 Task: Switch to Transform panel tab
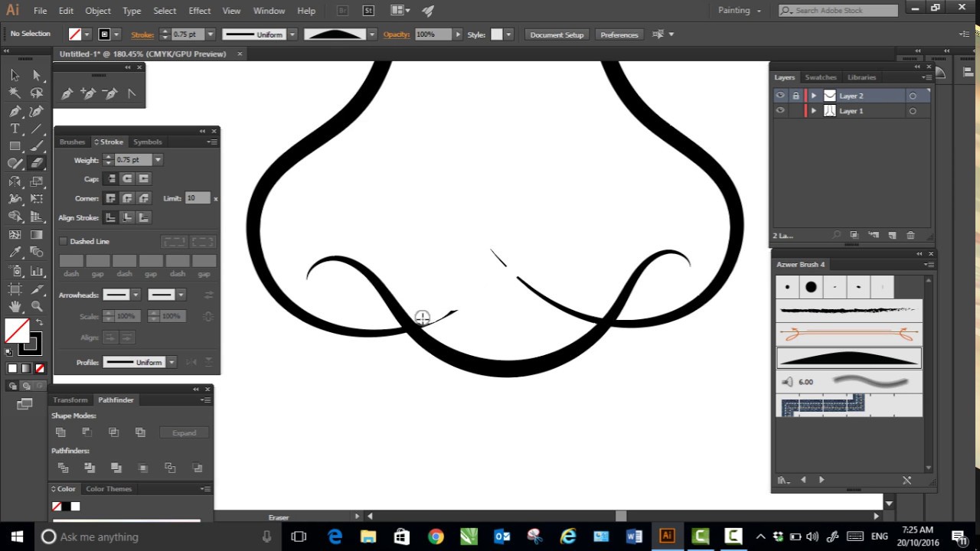pyautogui.click(x=70, y=400)
